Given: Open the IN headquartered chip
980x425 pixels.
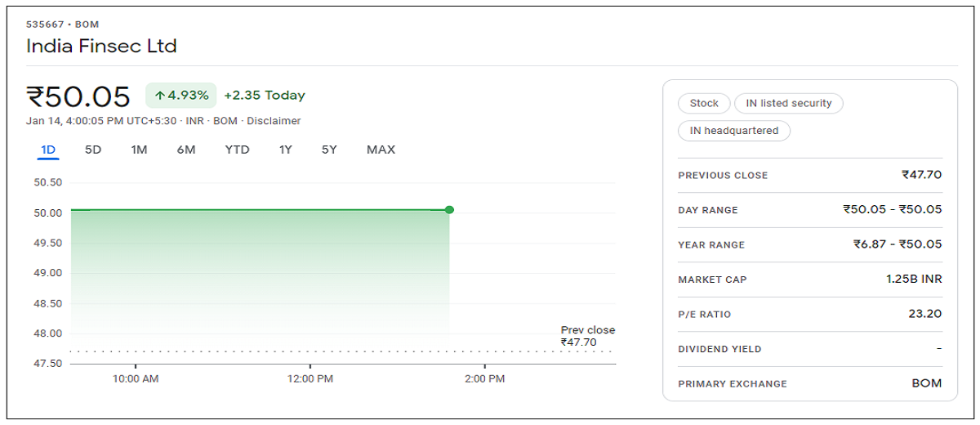Looking at the screenshot, I should [x=734, y=131].
